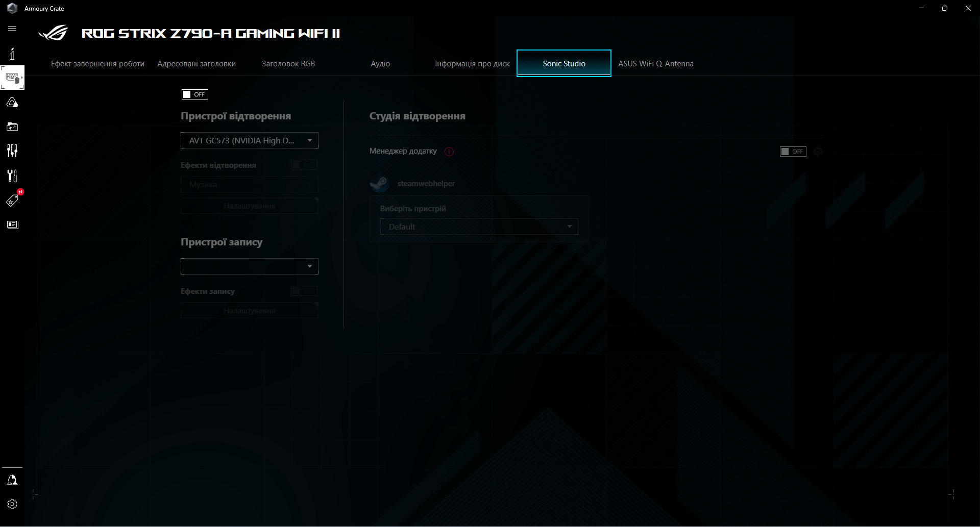Expand the recording device dropdown
The height and width of the screenshot is (527, 980).
pyautogui.click(x=249, y=266)
